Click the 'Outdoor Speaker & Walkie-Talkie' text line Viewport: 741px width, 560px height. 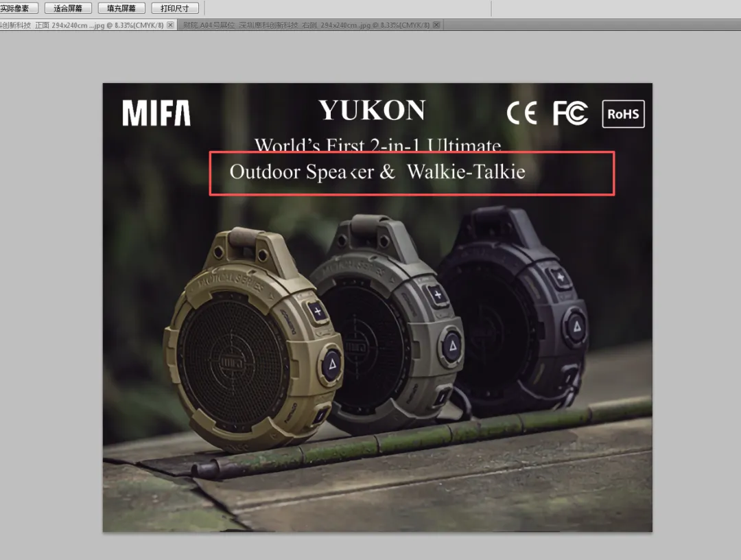377,172
